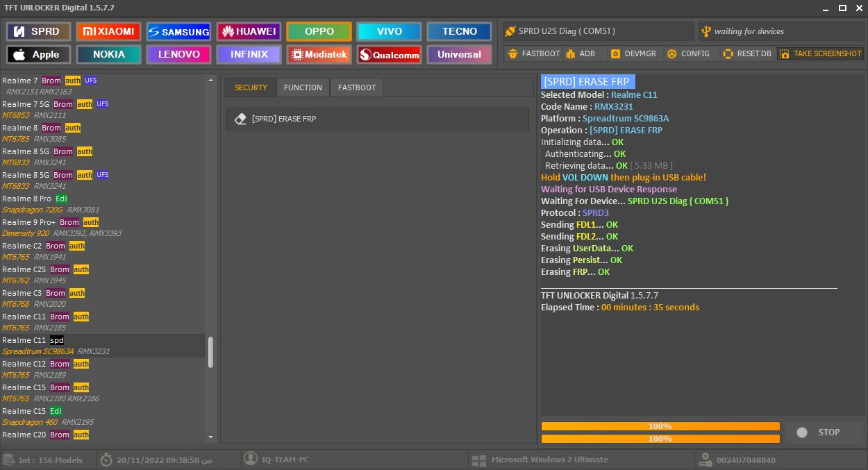This screenshot has width=868, height=470.
Task: Click the lower 100% progress bar
Action: click(x=660, y=439)
